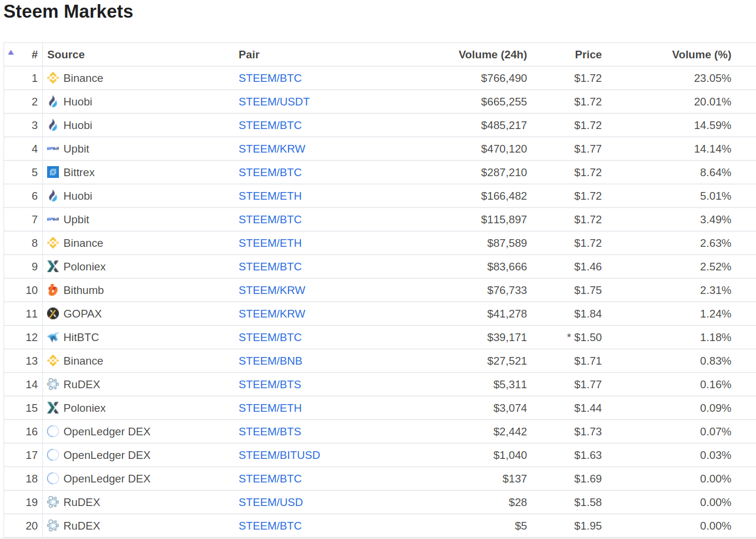Click the HitBTC logo in row 12
This screenshot has width=756, height=539.
pyautogui.click(x=53, y=337)
